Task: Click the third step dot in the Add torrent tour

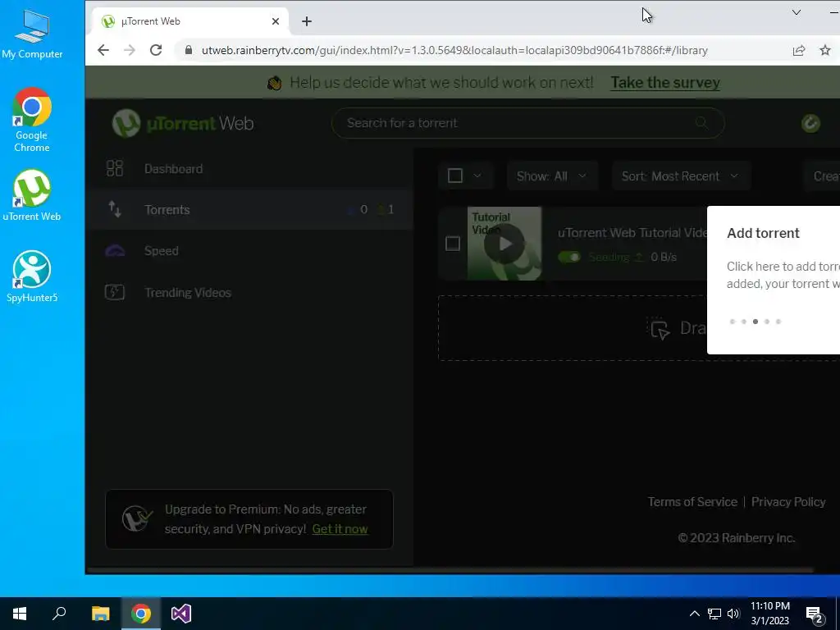Action: point(756,322)
